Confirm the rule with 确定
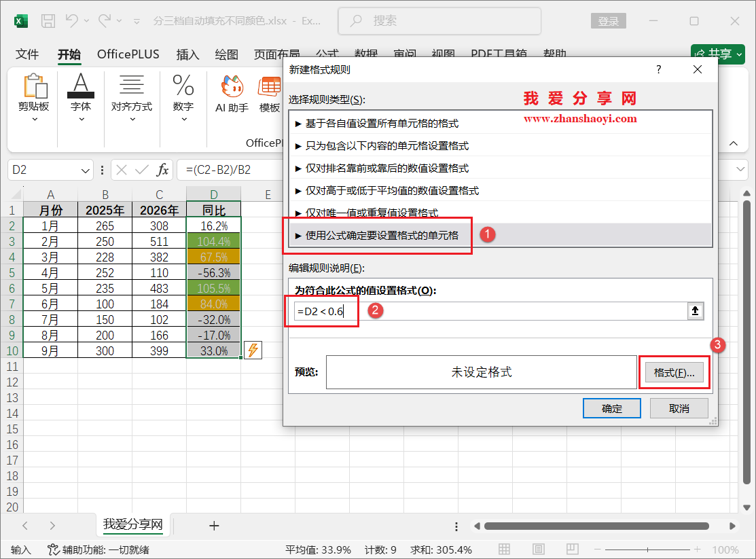The height and width of the screenshot is (559, 756). click(612, 408)
